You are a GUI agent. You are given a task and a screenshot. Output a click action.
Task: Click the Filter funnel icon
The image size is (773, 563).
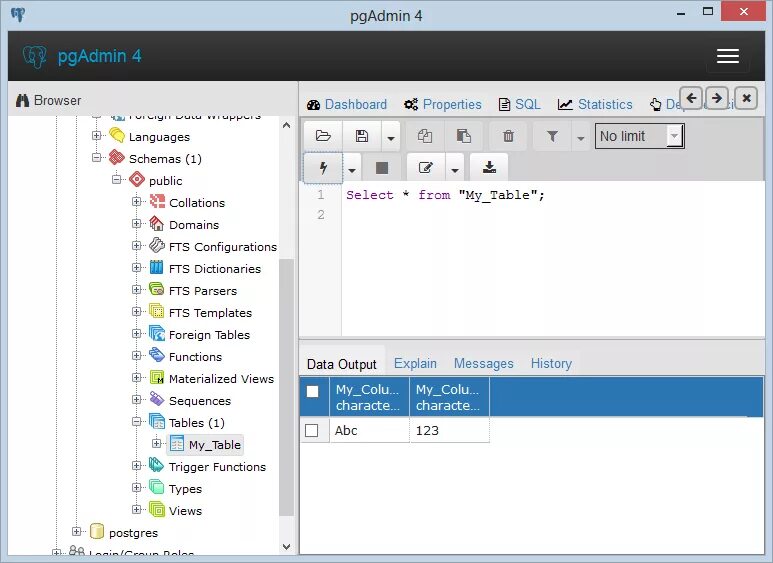coord(552,136)
